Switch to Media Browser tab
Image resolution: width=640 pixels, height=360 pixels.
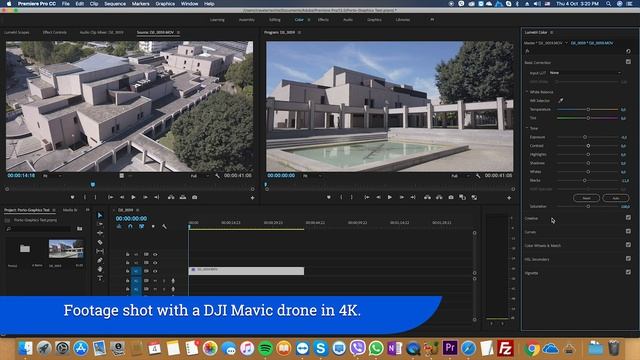coord(70,210)
